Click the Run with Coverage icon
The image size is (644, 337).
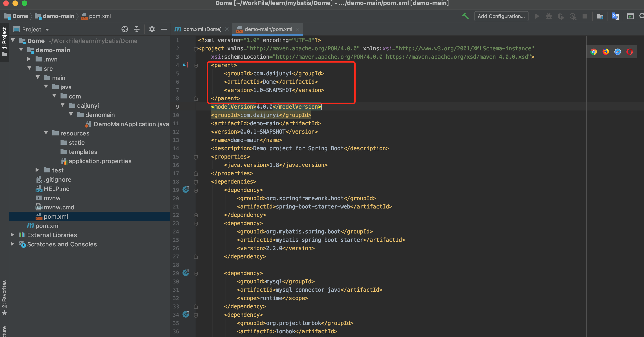561,16
